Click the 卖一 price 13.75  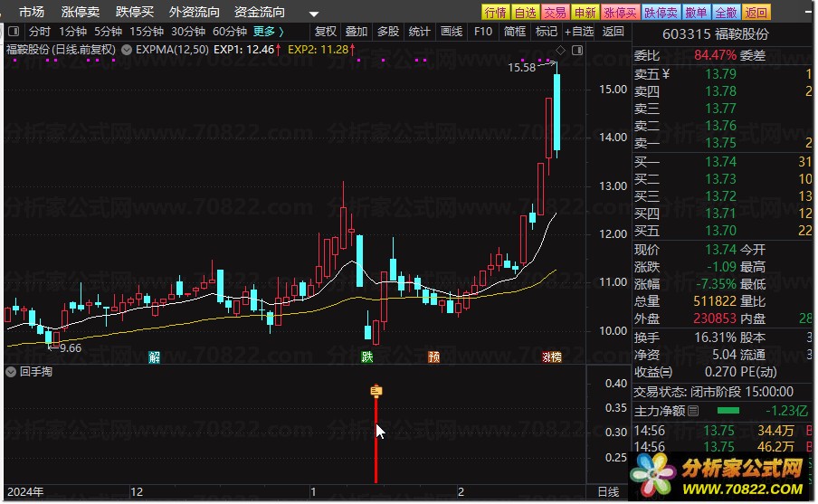point(720,143)
